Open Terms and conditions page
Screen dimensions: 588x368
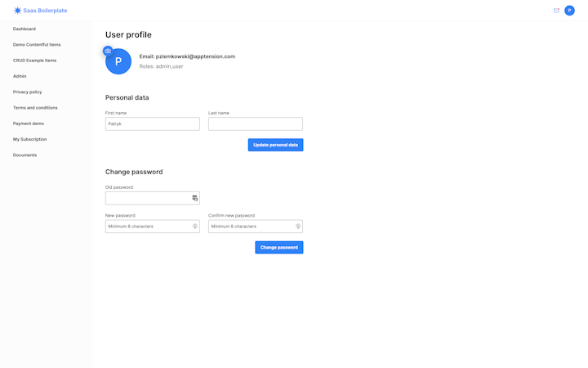(35, 108)
